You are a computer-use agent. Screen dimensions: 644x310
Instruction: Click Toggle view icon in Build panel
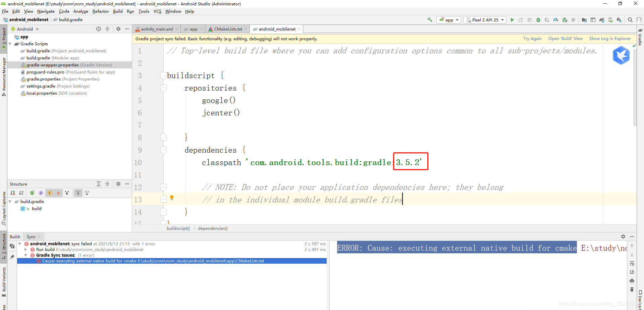(12, 246)
